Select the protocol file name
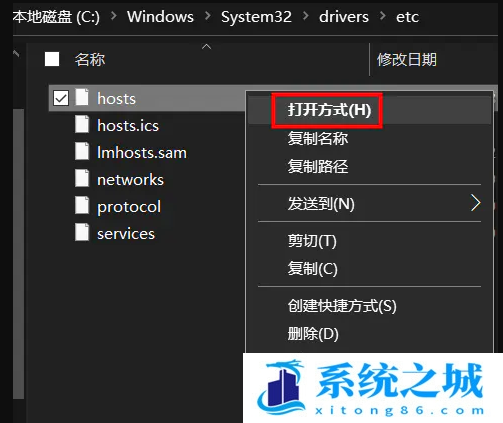 pos(129,207)
